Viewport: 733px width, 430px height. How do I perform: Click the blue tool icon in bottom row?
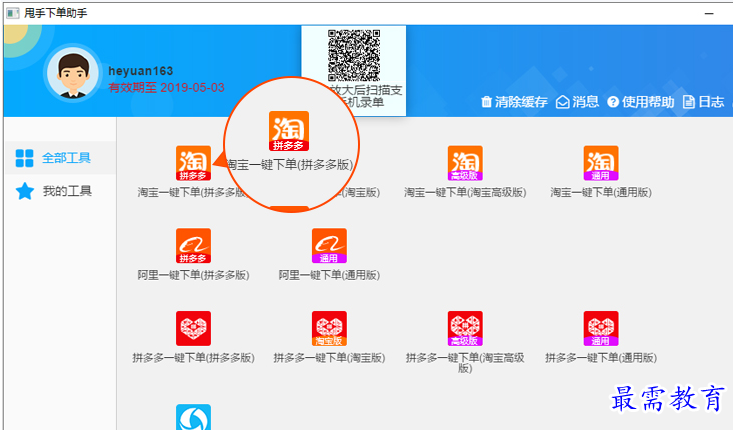click(x=193, y=417)
